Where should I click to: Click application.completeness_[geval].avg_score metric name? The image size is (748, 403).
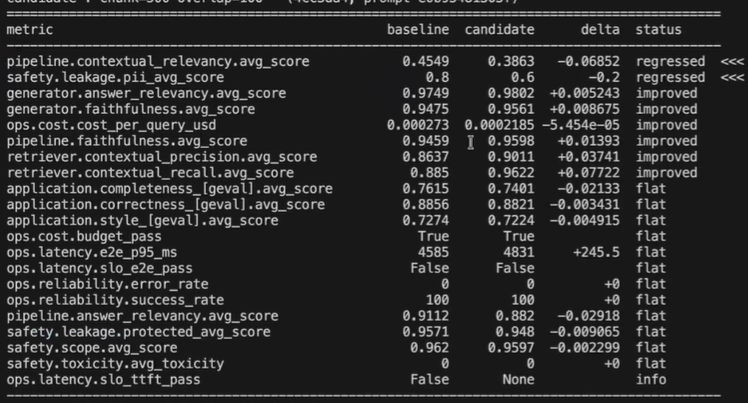(169, 188)
